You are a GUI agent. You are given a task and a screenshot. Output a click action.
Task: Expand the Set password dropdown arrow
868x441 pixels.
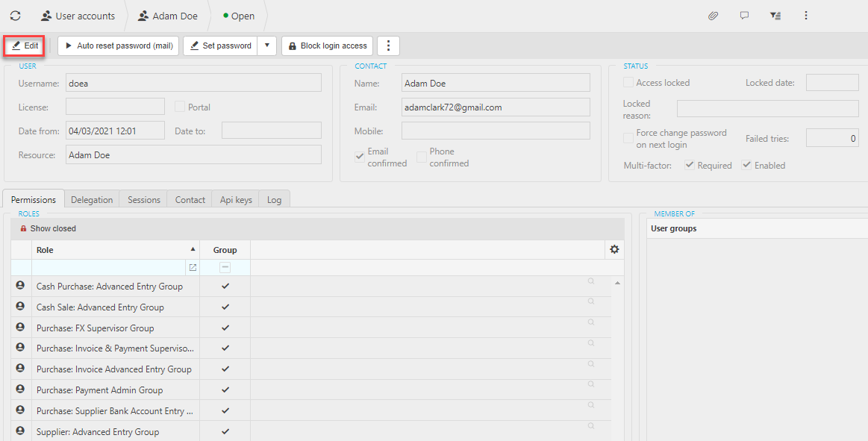coord(267,46)
